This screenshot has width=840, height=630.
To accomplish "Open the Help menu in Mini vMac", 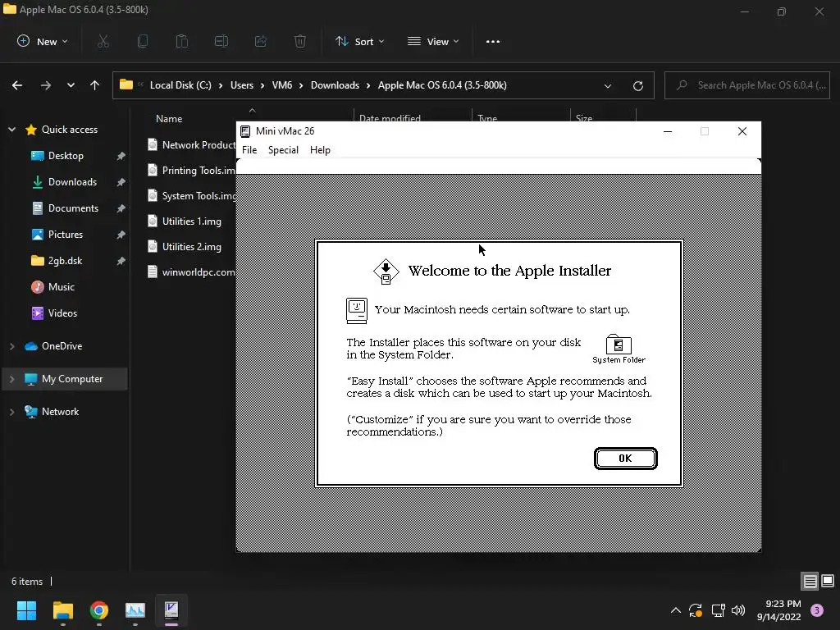I will [x=320, y=150].
